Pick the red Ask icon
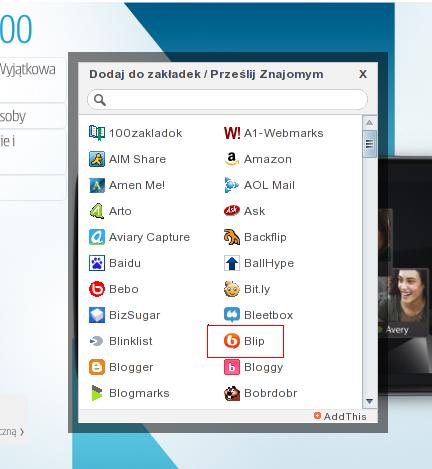Image resolution: width=432 pixels, height=469 pixels. click(232, 211)
